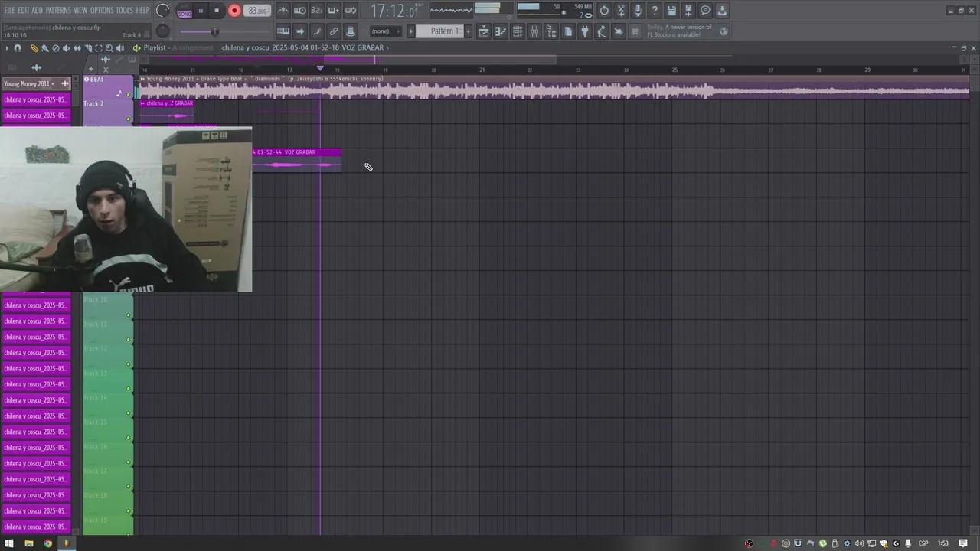Open the Pattern 1 selector
980x551 pixels.
click(x=444, y=31)
